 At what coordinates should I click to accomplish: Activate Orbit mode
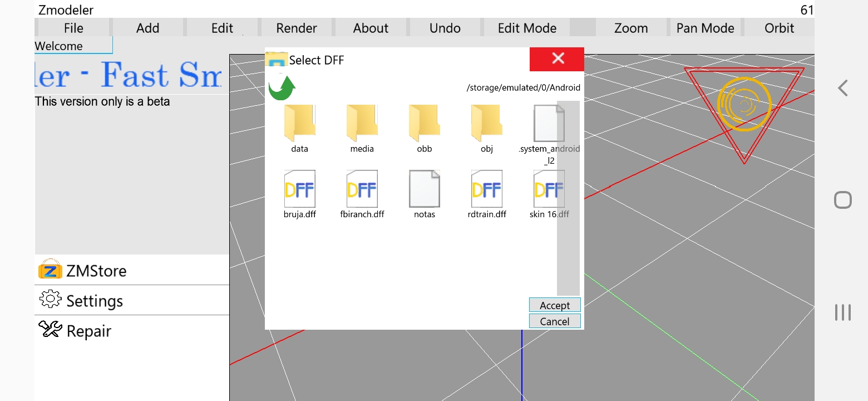click(780, 28)
